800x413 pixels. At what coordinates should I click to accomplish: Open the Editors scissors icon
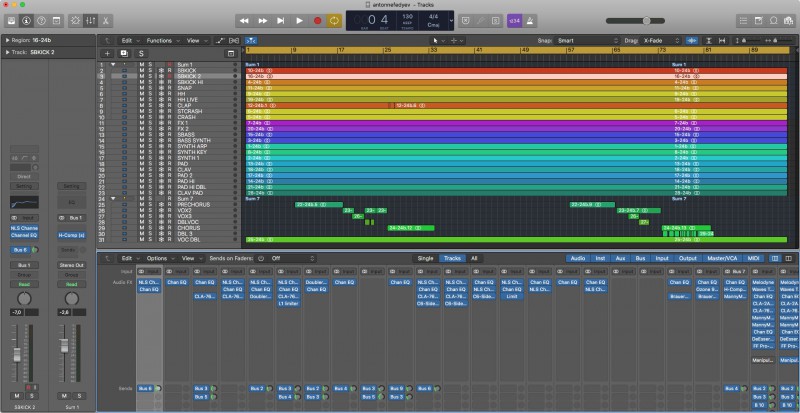[105, 20]
